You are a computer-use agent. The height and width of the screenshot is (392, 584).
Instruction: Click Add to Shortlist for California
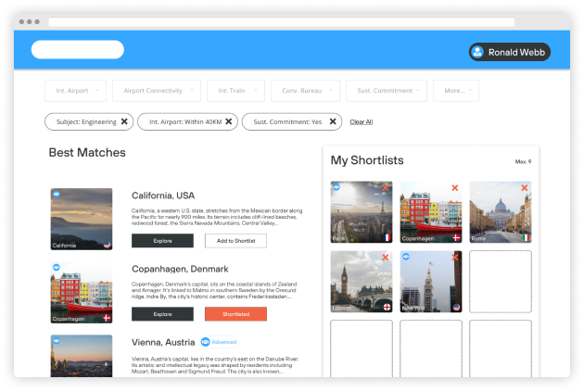(x=235, y=241)
